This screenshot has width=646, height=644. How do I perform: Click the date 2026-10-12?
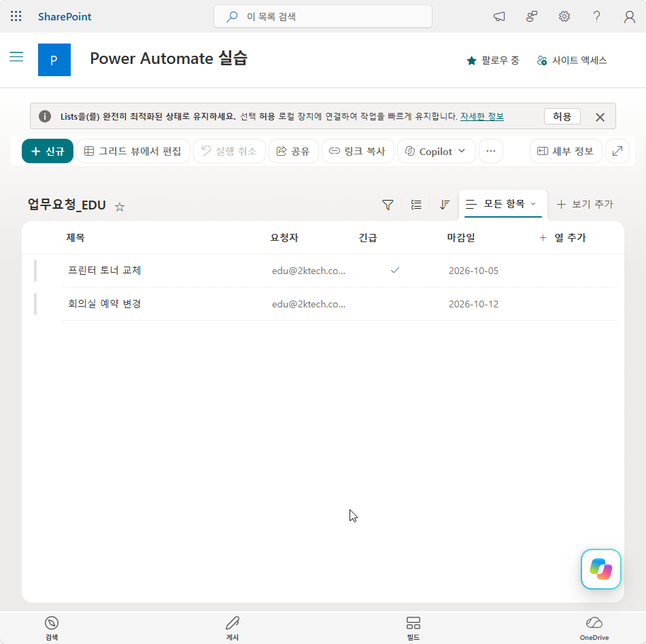[x=473, y=304]
